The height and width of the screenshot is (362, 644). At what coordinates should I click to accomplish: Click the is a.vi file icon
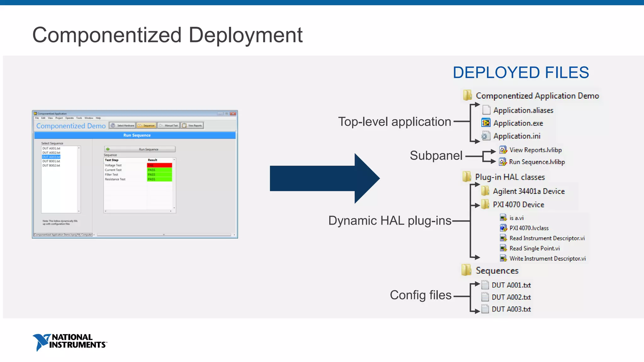tap(503, 217)
